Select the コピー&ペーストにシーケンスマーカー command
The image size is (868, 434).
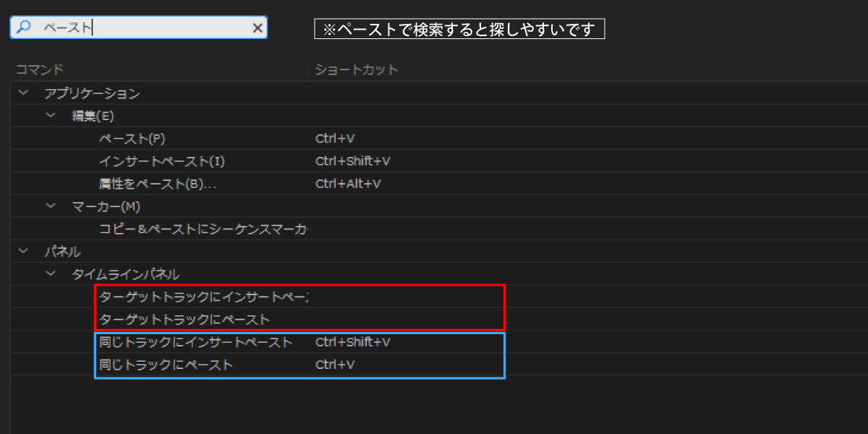click(204, 229)
